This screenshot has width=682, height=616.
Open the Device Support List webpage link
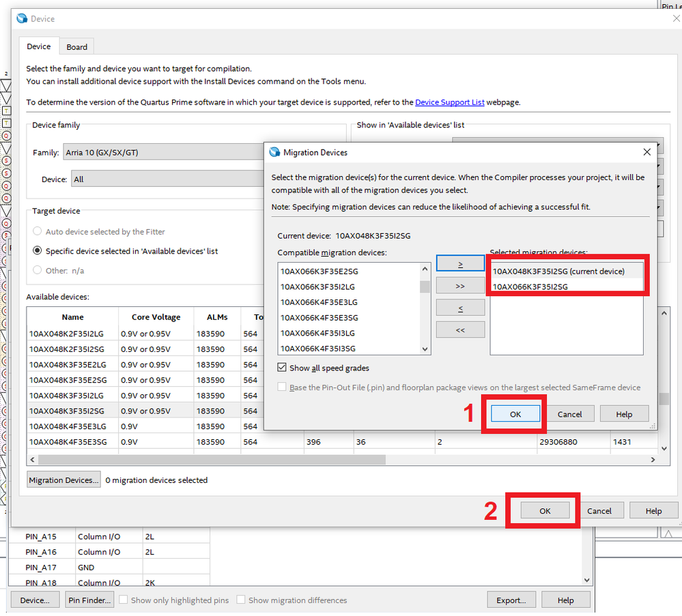coord(450,102)
